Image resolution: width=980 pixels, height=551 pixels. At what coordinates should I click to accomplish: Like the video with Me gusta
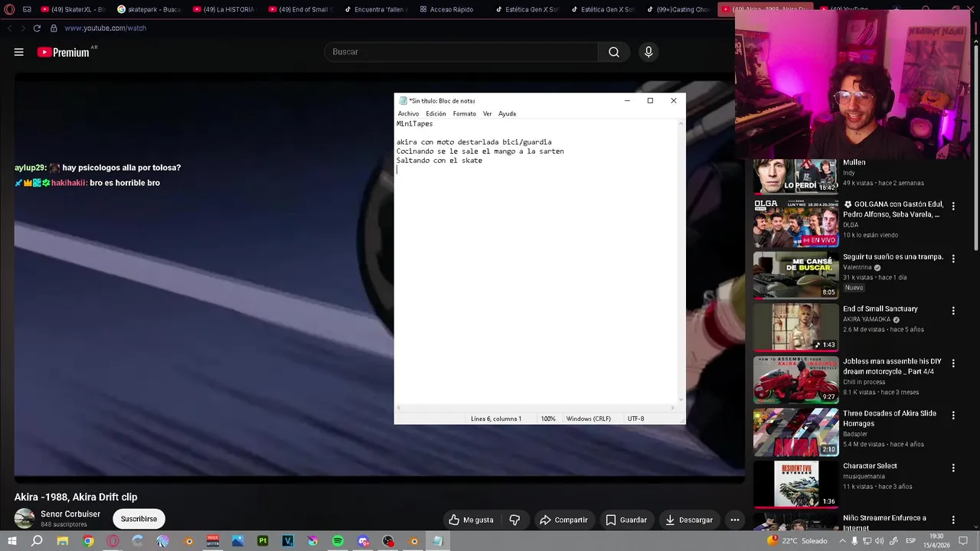(471, 520)
